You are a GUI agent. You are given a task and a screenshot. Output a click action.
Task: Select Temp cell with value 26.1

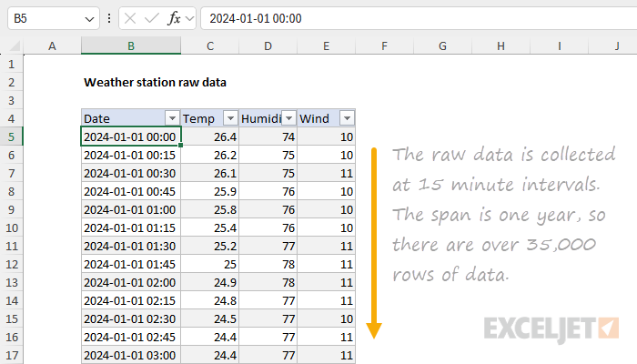209,173
